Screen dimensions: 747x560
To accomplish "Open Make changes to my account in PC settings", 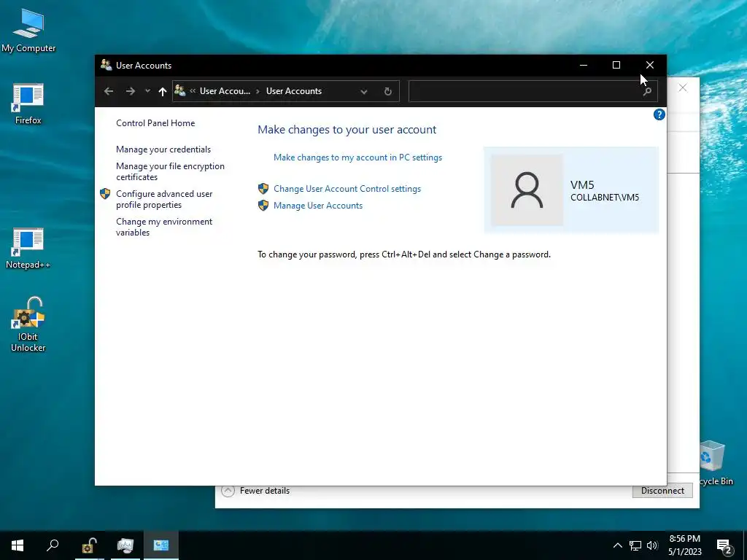I will pos(357,157).
